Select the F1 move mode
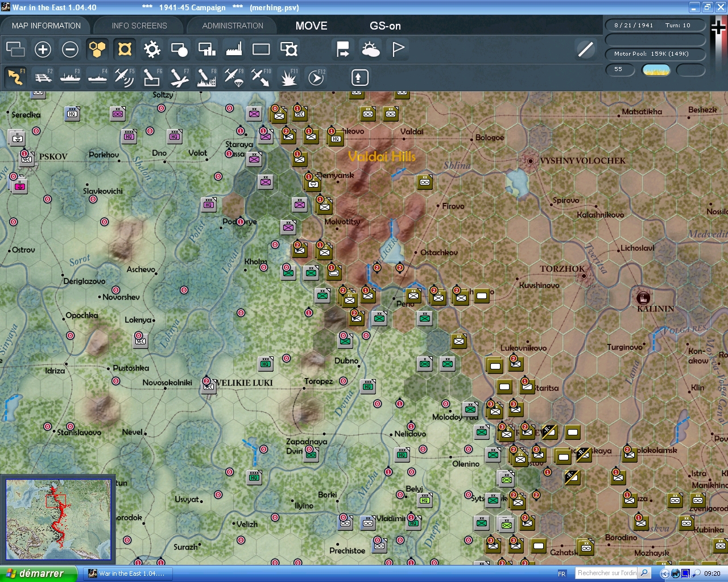728x582 pixels. tap(15, 77)
